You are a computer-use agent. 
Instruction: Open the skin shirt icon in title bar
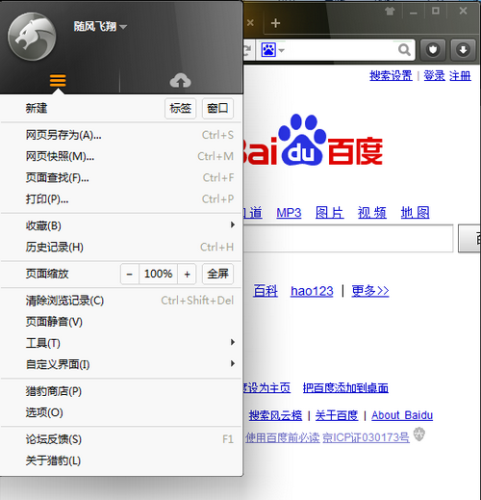click(x=390, y=11)
